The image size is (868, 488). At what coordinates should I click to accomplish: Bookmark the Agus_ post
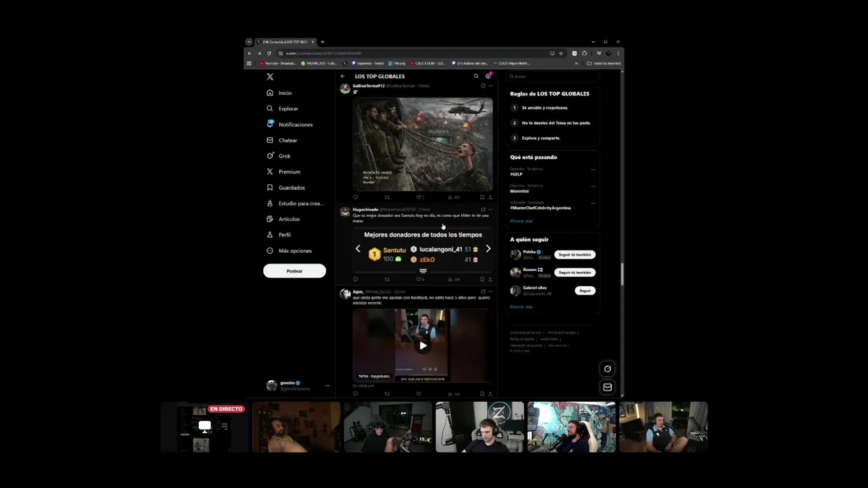(482, 394)
